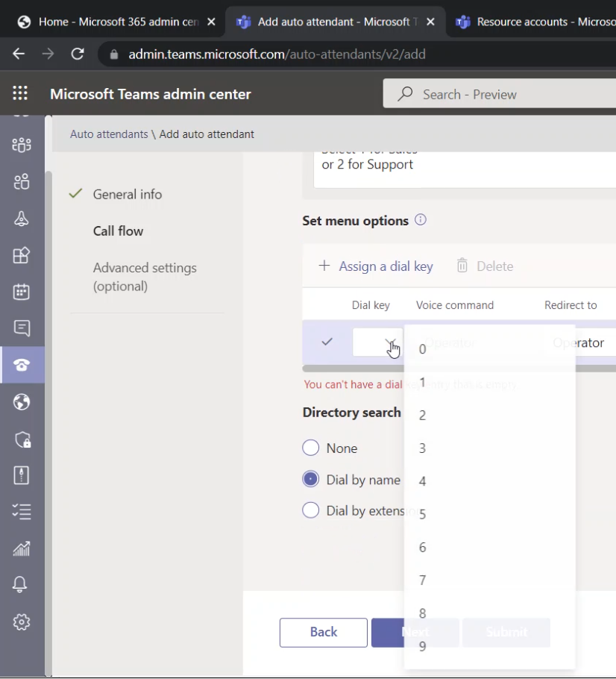Select Dial by name radio button
This screenshot has height=679, width=616.
311,480
